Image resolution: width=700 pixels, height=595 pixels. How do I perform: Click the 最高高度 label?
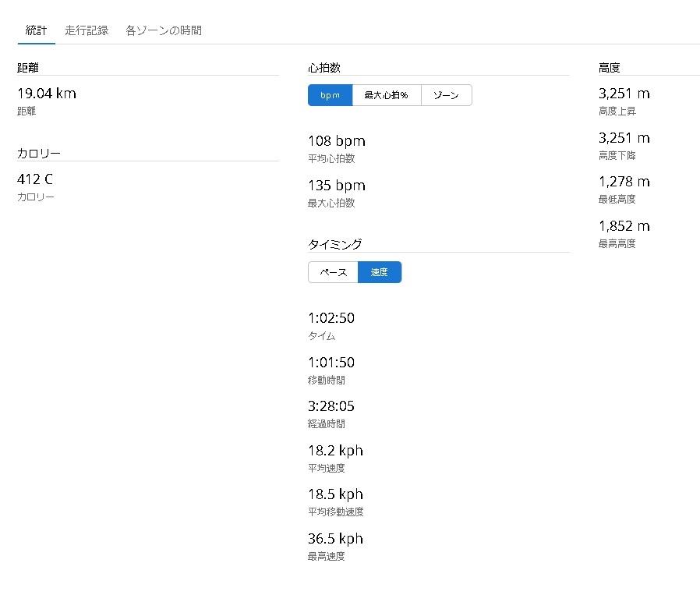pyautogui.click(x=617, y=243)
